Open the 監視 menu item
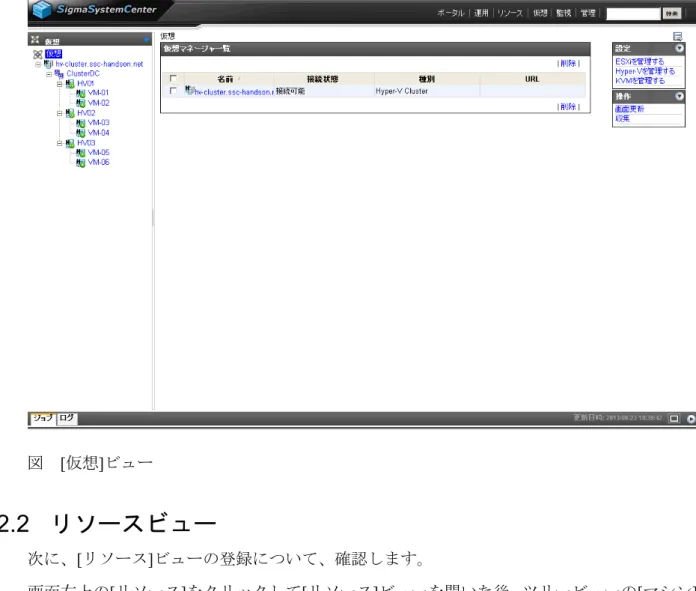Image resolution: width=696 pixels, height=591 pixels. tap(564, 13)
